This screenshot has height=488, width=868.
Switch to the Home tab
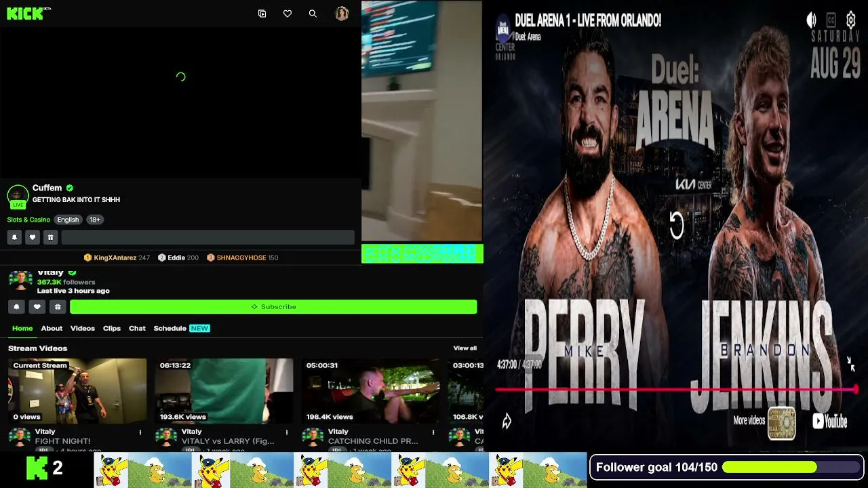click(22, 328)
